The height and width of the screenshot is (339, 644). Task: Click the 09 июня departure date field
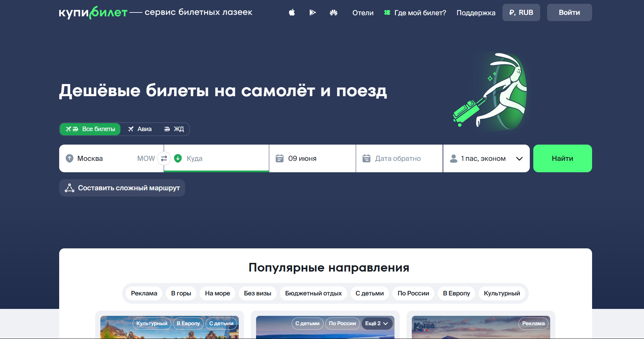click(312, 158)
